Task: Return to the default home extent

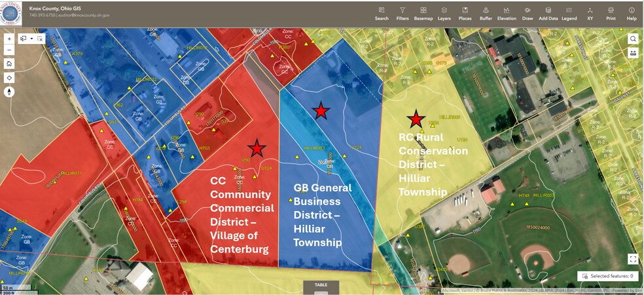Action: [9, 64]
